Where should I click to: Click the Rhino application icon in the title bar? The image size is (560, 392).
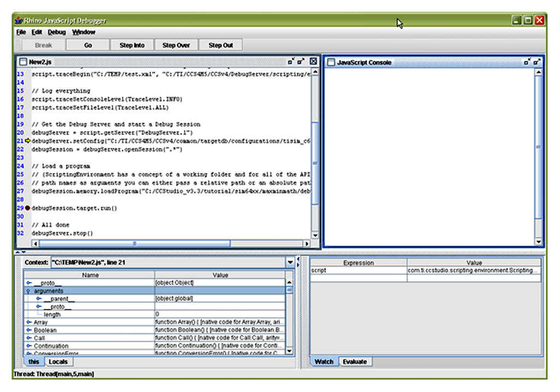point(18,20)
